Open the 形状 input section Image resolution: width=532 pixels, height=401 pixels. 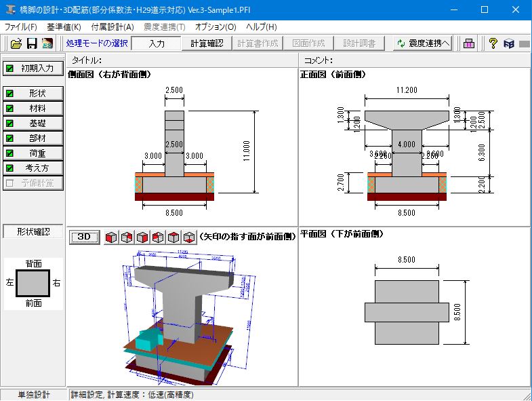33,93
